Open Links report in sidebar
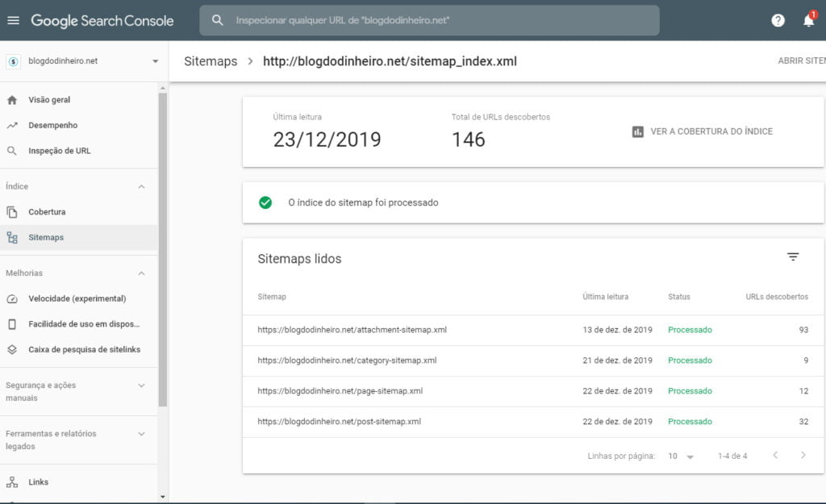 click(x=79, y=482)
